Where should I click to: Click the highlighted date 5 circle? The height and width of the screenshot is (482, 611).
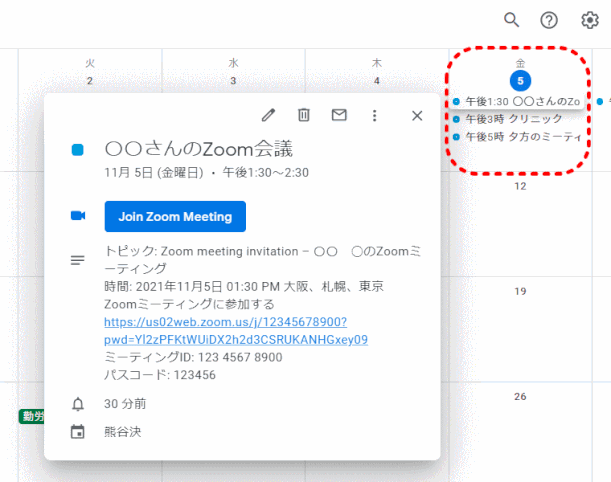click(x=520, y=81)
